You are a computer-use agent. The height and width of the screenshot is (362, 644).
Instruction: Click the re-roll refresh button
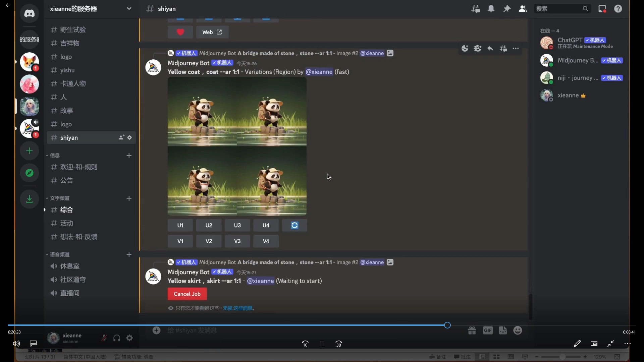point(294,225)
